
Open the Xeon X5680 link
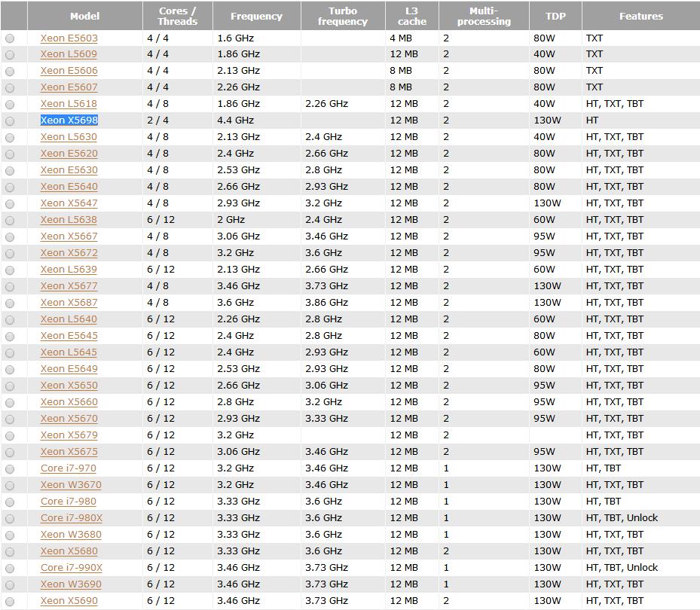(x=69, y=551)
